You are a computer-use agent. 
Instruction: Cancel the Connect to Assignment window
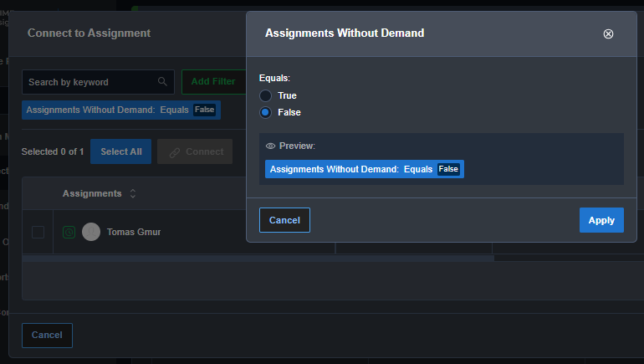point(47,335)
